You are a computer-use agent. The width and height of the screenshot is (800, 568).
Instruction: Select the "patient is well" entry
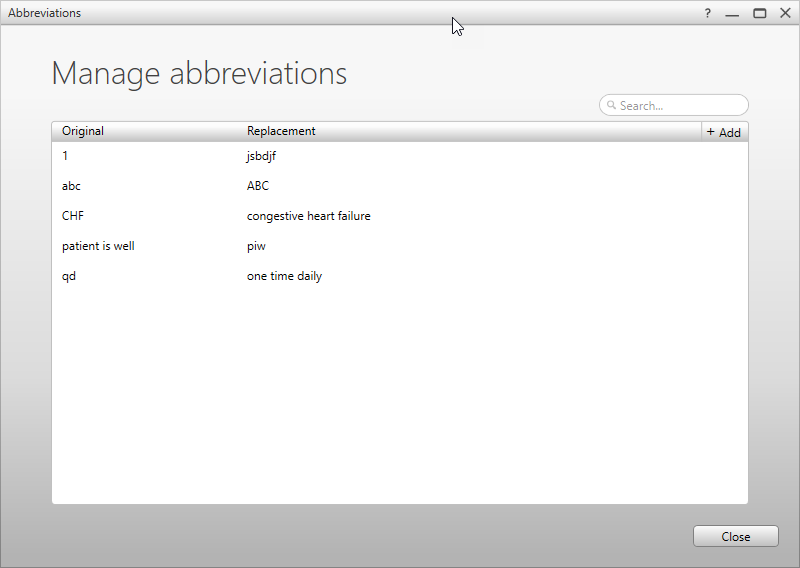point(98,246)
